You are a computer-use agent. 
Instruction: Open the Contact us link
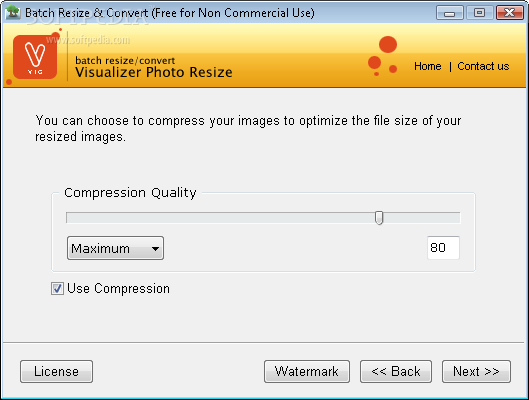483,66
